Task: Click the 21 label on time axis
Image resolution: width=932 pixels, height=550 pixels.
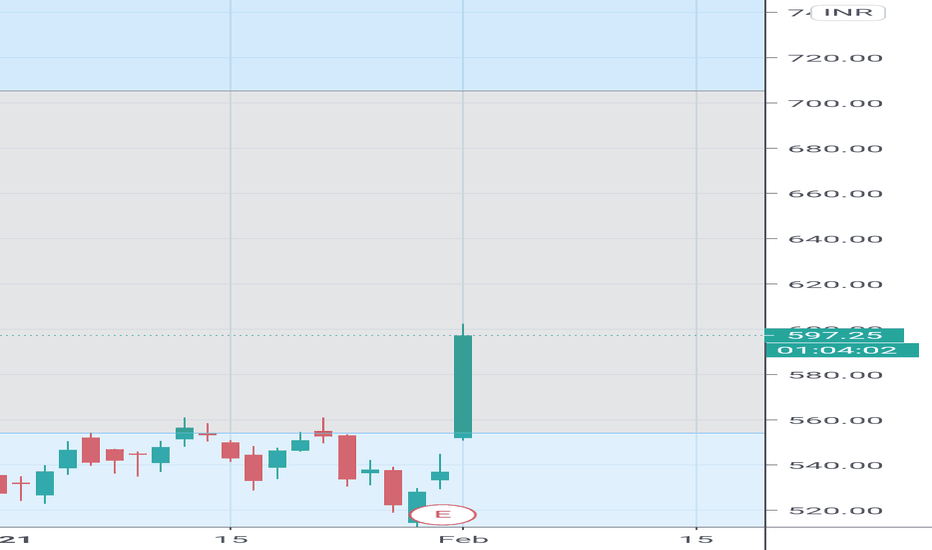Action: pos(14,539)
